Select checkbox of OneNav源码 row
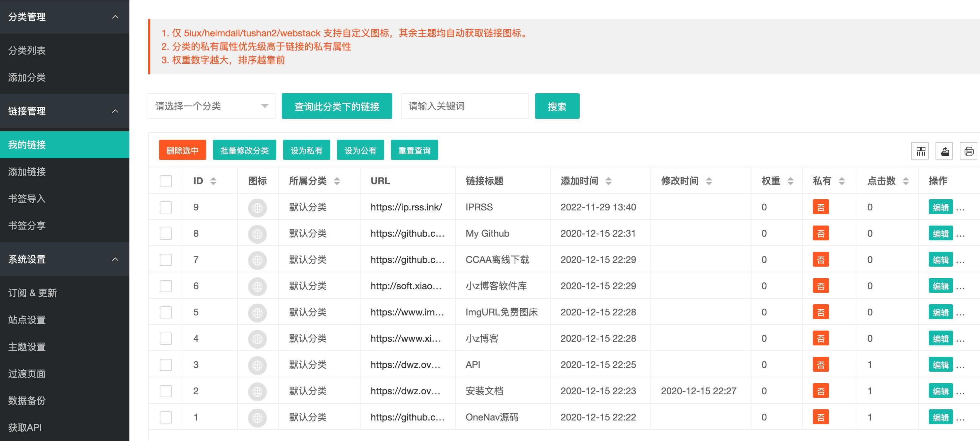 coord(165,417)
